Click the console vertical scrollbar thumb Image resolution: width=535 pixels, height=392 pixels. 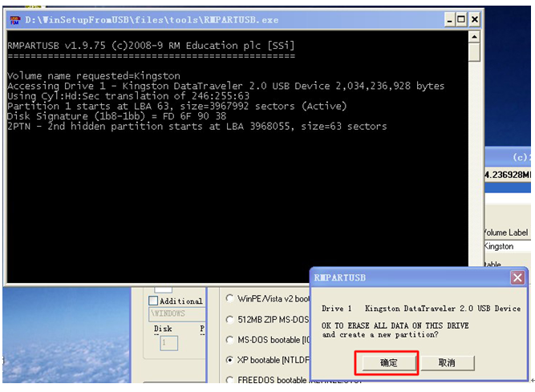click(x=474, y=52)
